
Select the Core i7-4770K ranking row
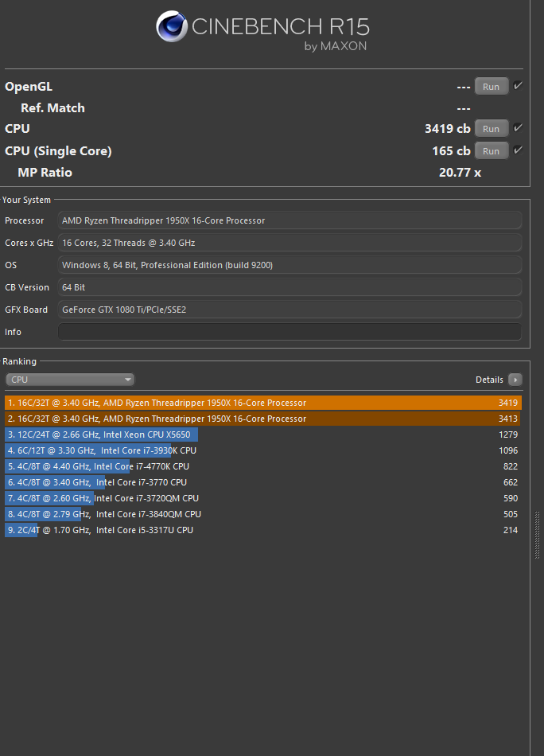[x=263, y=466]
